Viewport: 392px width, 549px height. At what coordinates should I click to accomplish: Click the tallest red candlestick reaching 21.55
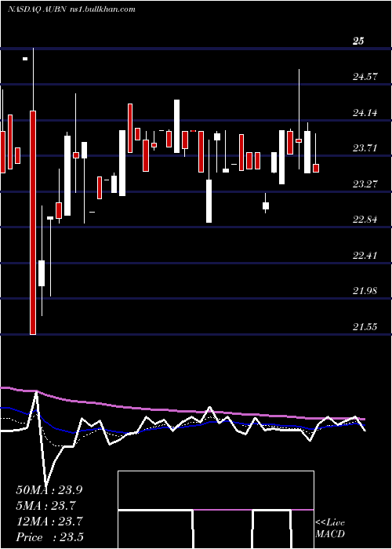[33, 223]
